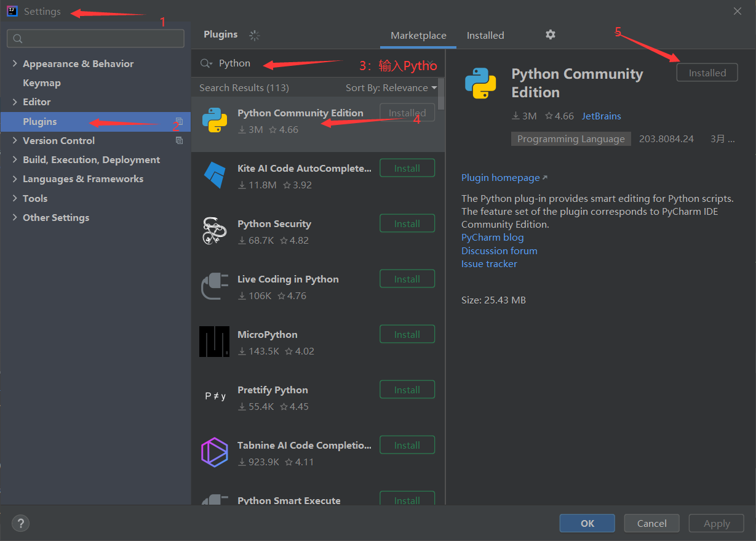Open the JetBrains vendor link
Viewport: 756px width, 541px height.
point(602,116)
